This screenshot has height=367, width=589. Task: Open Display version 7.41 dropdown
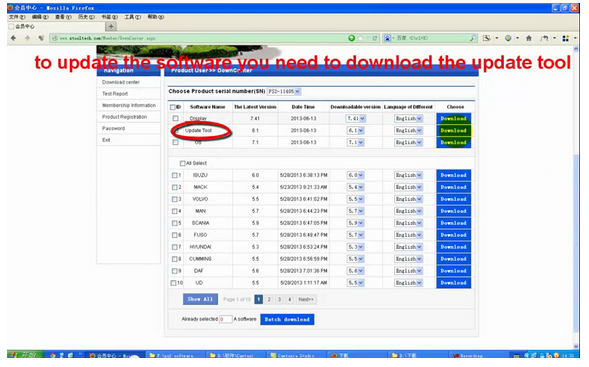pyautogui.click(x=355, y=118)
